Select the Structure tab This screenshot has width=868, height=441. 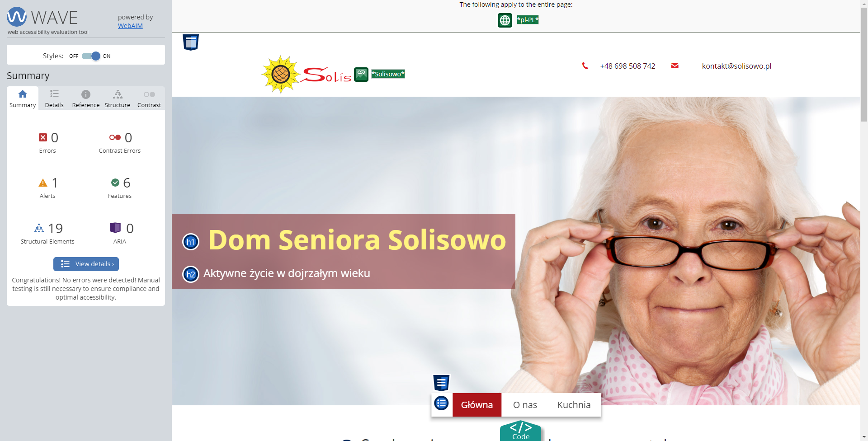[x=118, y=99]
